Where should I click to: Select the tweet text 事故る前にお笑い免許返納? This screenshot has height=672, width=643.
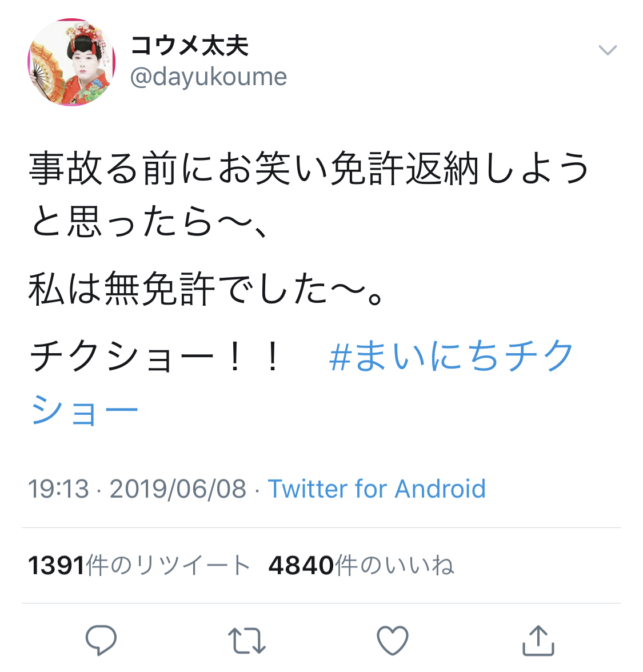pyautogui.click(x=254, y=169)
